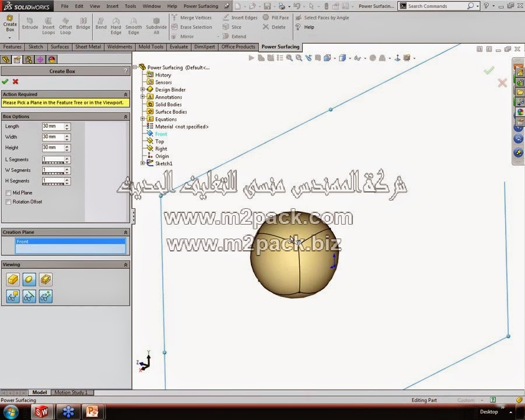The height and width of the screenshot is (420, 525).
Task: Click the Length value field
Action: click(53, 126)
